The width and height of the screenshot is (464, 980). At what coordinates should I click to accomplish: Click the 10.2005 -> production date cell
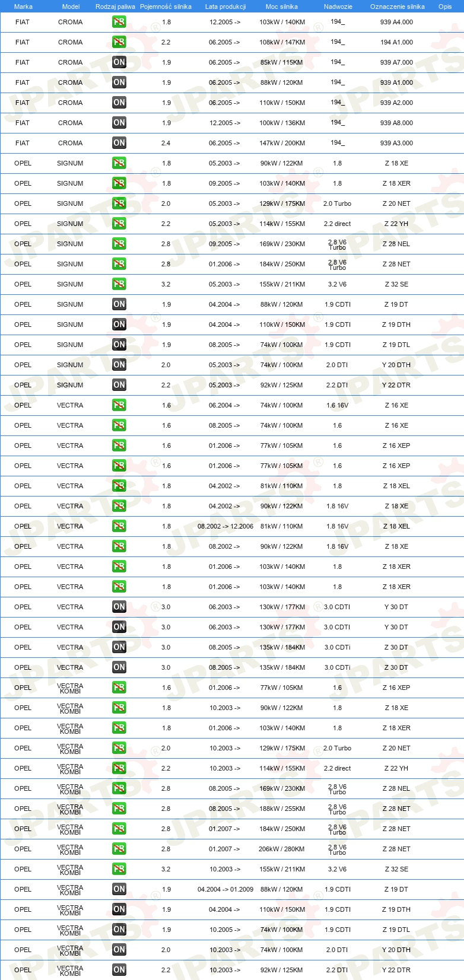coord(224,930)
